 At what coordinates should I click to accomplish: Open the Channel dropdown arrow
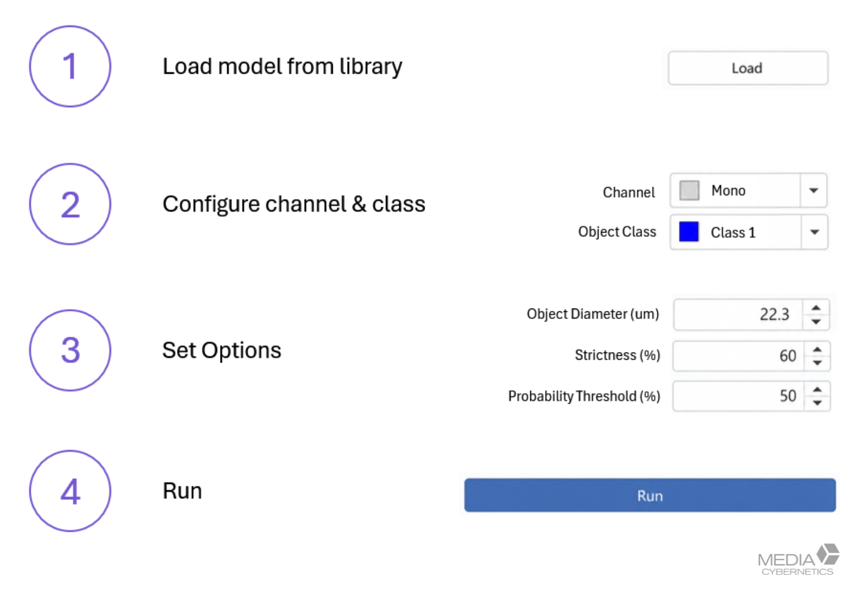point(814,190)
